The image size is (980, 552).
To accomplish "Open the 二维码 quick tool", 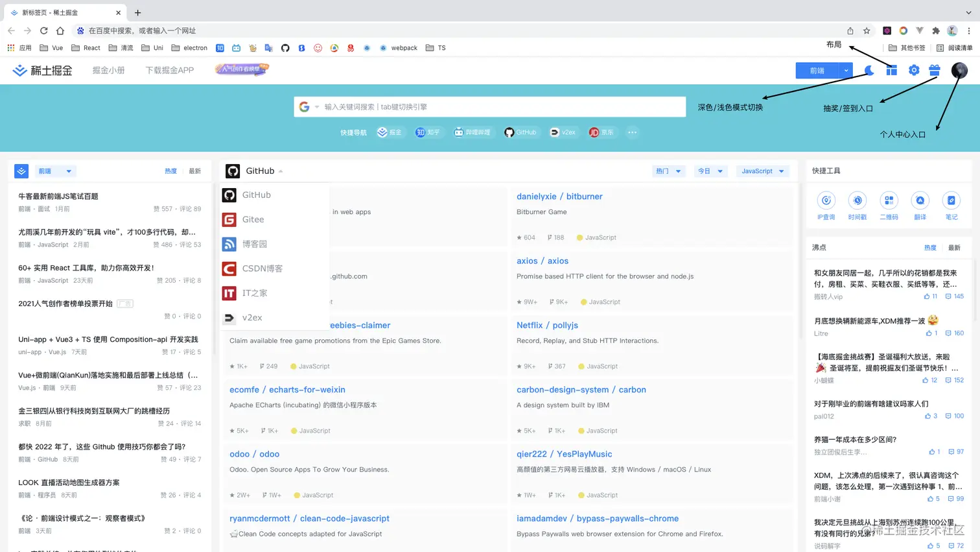I will tap(889, 206).
